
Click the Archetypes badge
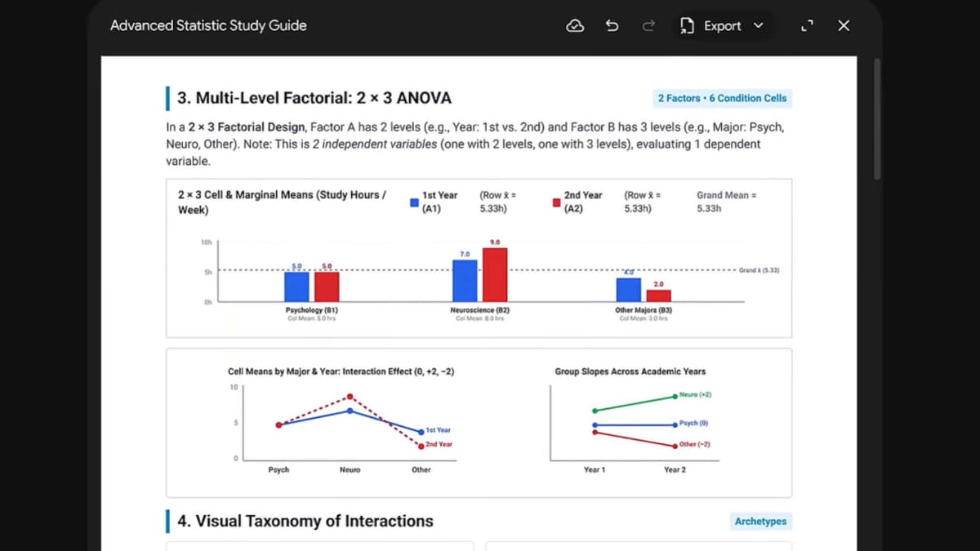[760, 521]
